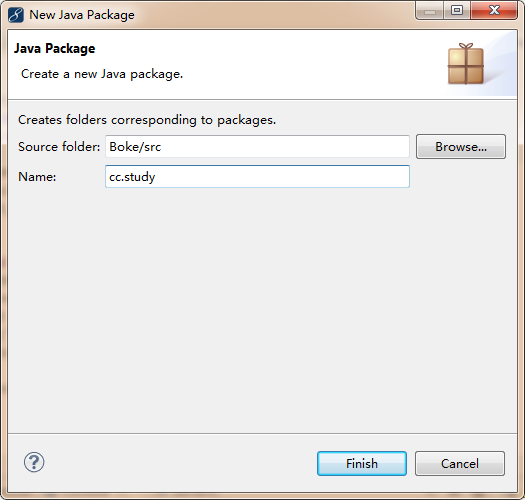Cancel the new package dialog
525x500 pixels.
click(460, 463)
